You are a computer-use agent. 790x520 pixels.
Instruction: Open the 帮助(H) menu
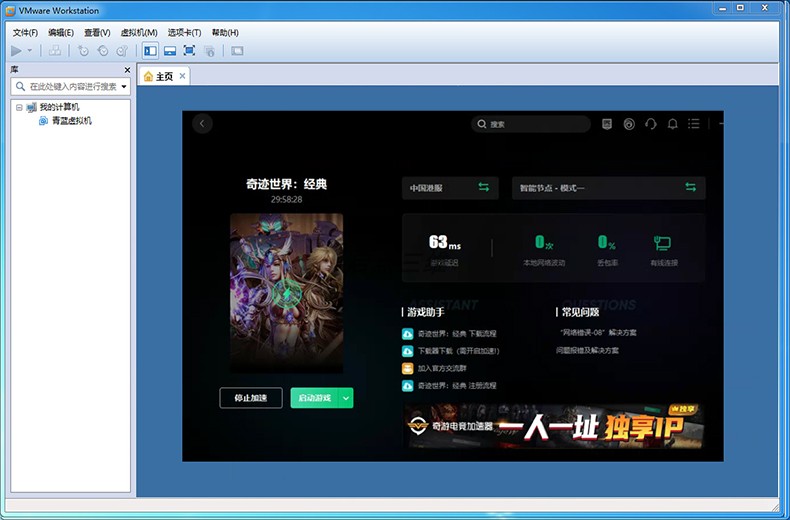(x=225, y=32)
